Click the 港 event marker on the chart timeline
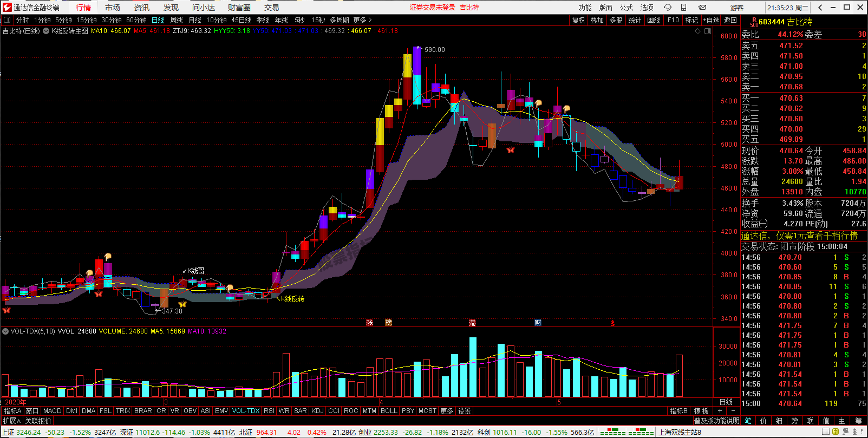The image size is (868, 438). [472, 323]
